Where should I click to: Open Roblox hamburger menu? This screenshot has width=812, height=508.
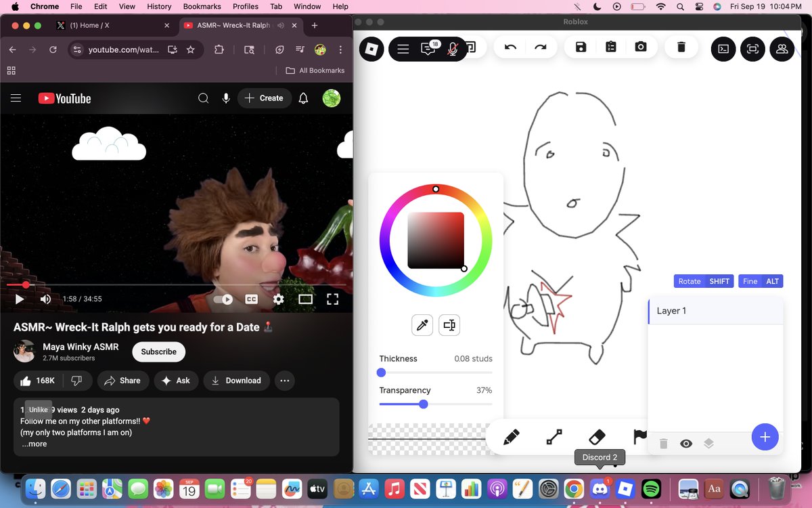click(403, 49)
